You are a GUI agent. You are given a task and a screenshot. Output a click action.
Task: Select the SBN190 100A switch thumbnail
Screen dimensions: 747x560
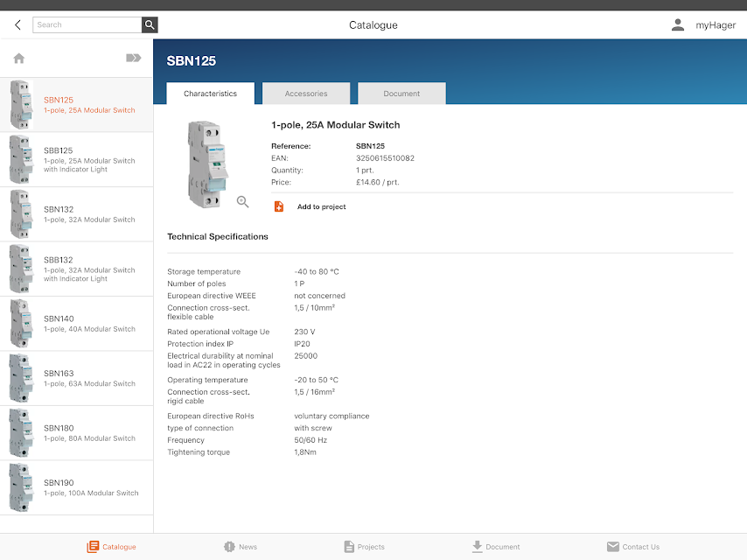tap(22, 487)
